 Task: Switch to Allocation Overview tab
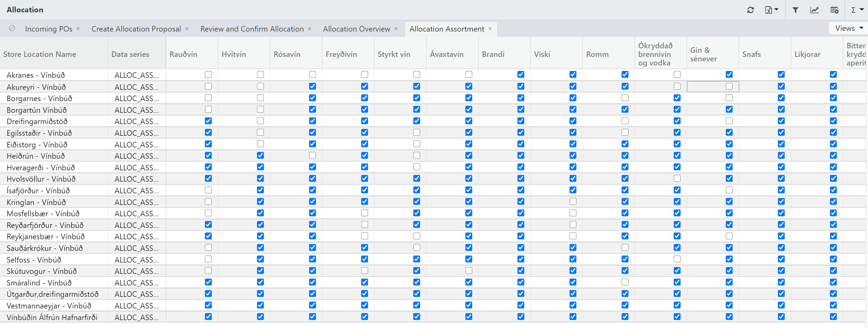point(356,29)
